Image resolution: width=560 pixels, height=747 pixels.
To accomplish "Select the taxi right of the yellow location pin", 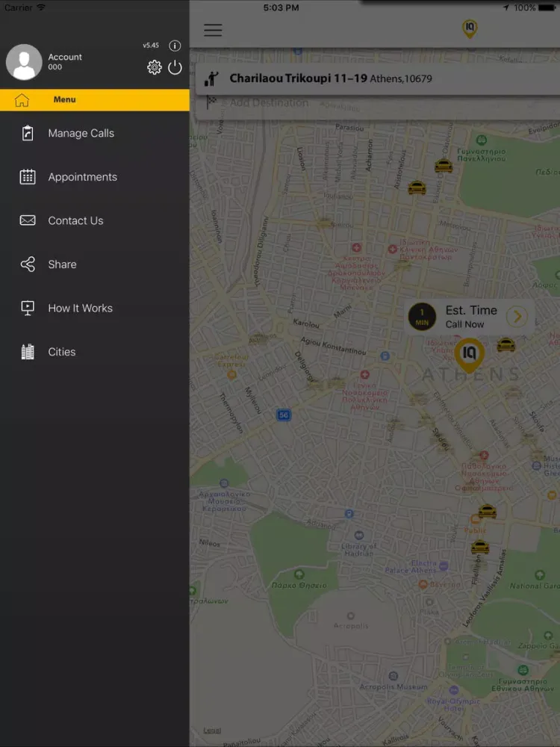I will click(x=505, y=344).
